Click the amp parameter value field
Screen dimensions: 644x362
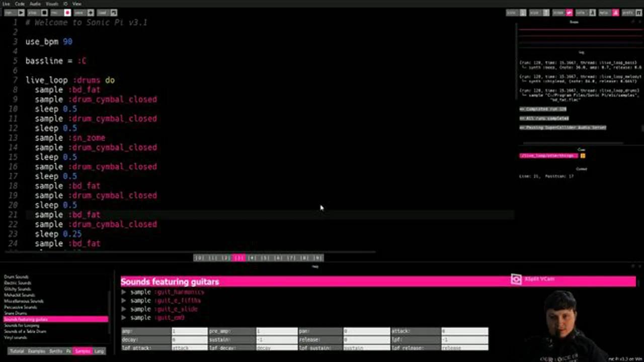(x=189, y=331)
